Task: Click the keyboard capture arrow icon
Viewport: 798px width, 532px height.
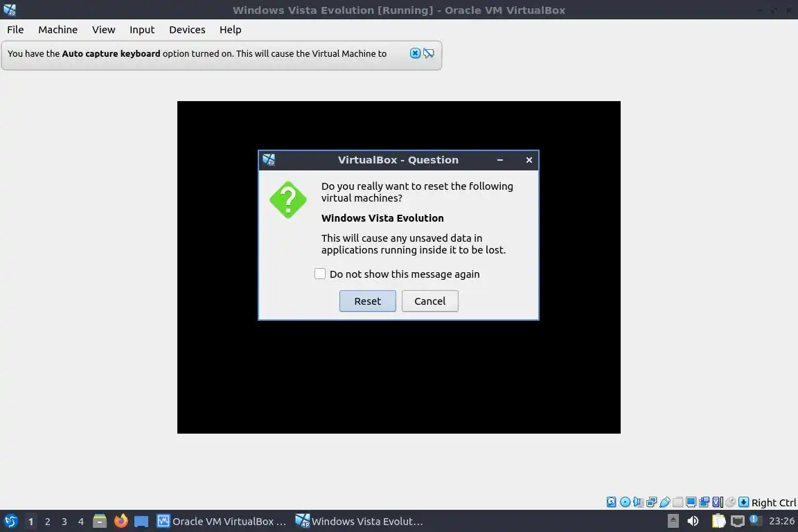Action: tap(743, 502)
